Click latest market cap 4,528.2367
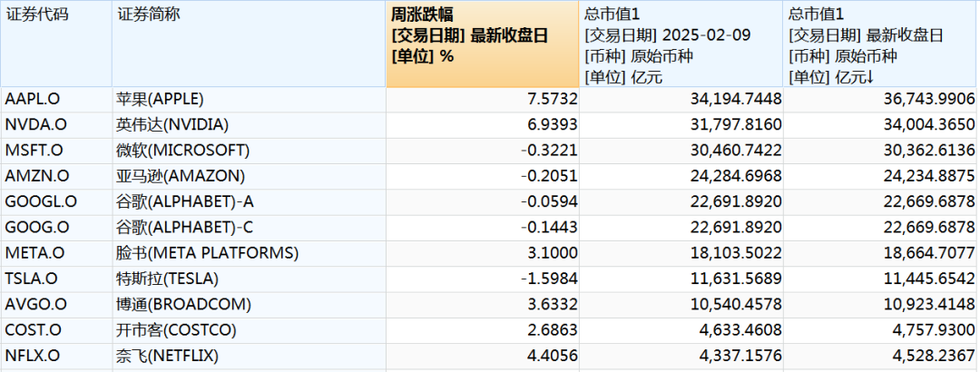Image resolution: width=980 pixels, height=372 pixels. click(x=934, y=356)
